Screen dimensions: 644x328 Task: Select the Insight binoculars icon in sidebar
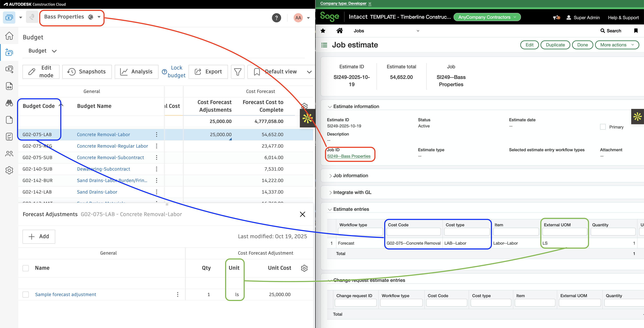click(x=9, y=103)
